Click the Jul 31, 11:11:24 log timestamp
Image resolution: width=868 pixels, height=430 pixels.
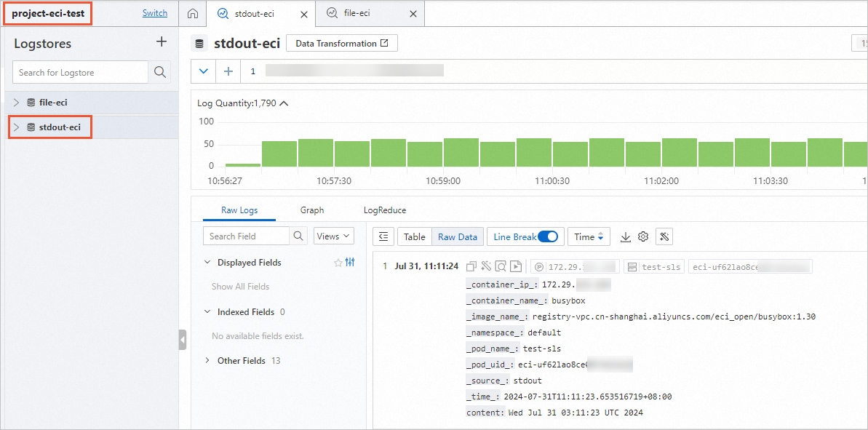click(426, 267)
